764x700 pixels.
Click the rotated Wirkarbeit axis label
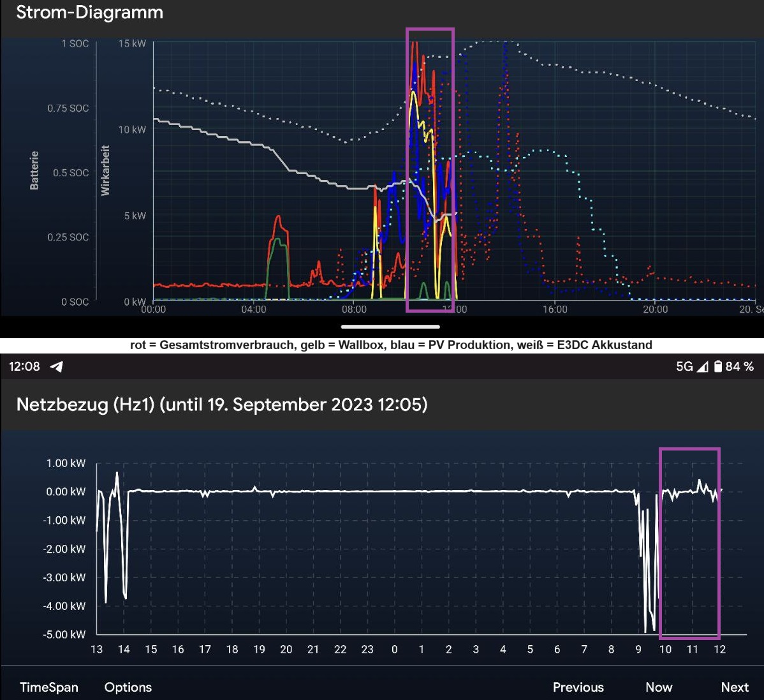click(106, 170)
